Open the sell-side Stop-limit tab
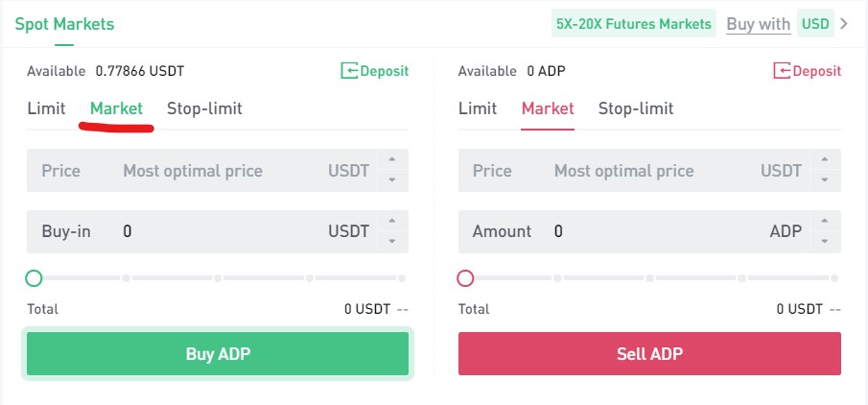Screen dimensions: 868x405 coord(636,108)
